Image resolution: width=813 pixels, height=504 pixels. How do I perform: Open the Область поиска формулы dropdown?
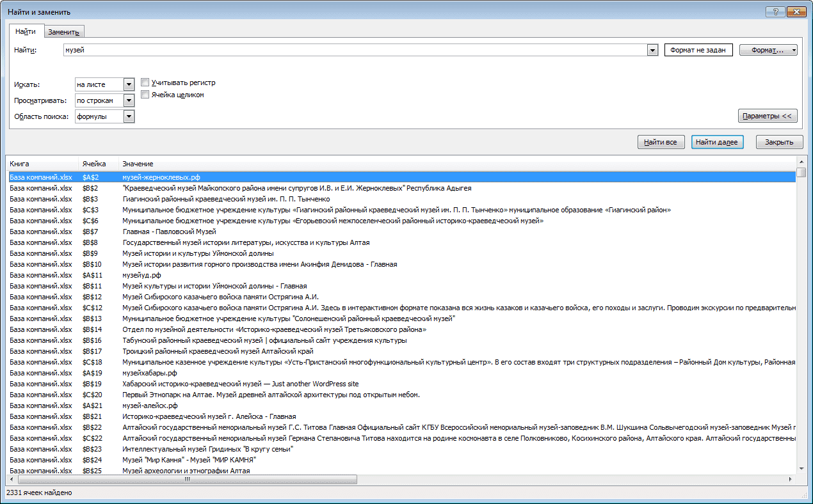[x=129, y=116]
